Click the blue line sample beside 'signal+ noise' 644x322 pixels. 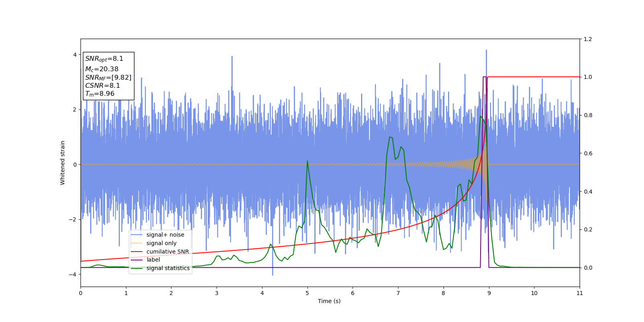(137, 235)
